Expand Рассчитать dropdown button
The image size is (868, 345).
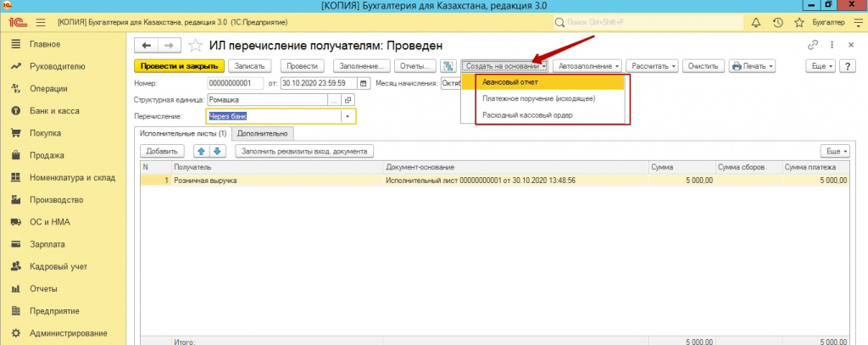click(x=652, y=66)
